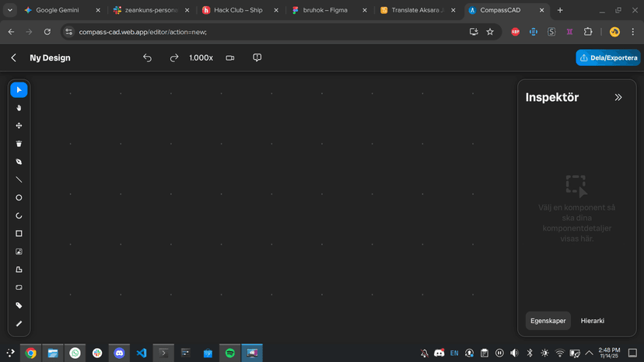Select the image insert tool
This screenshot has height=362, width=644.
(x=19, y=252)
